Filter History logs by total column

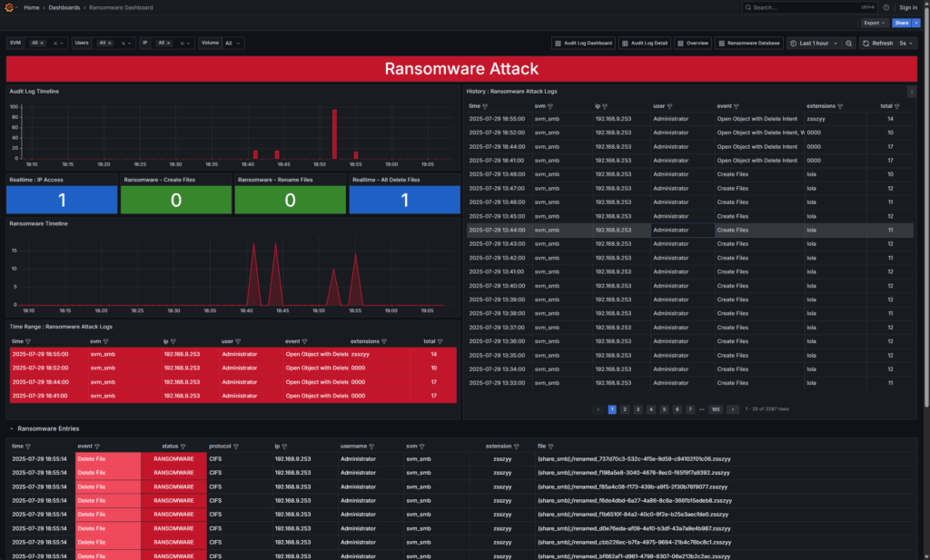[x=896, y=107]
